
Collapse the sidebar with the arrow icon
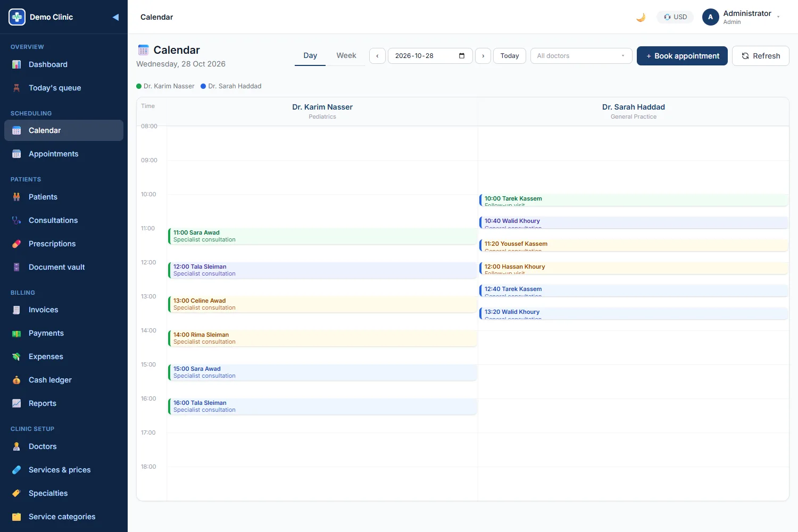click(115, 17)
